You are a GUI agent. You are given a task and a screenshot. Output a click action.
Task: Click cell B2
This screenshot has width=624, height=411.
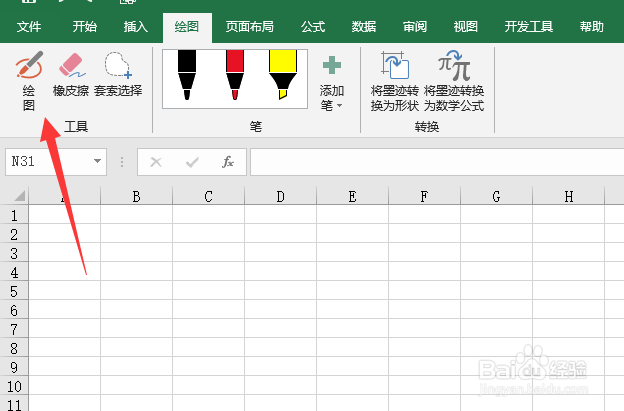tap(136, 234)
